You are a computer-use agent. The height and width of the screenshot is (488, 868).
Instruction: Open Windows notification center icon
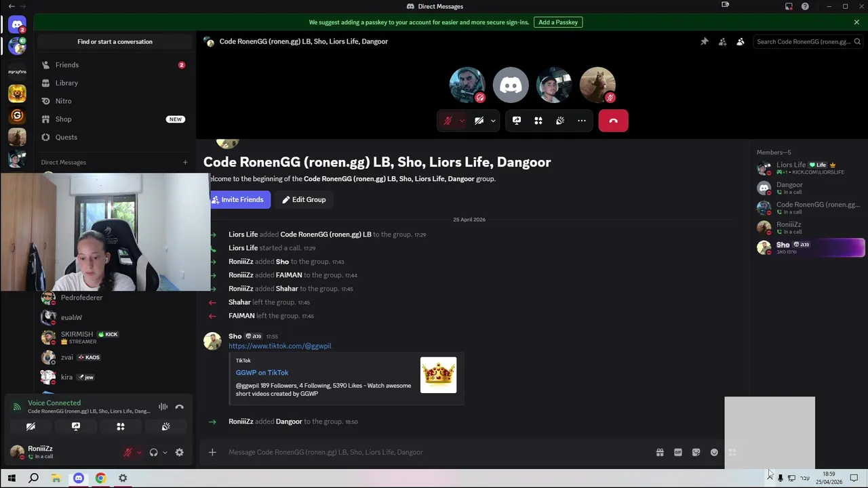tap(854, 478)
